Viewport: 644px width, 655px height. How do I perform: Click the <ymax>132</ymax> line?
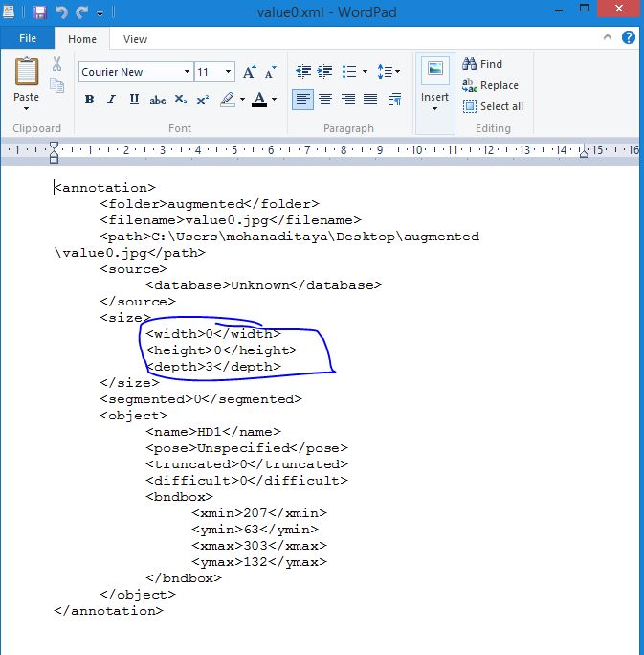pyautogui.click(x=259, y=562)
